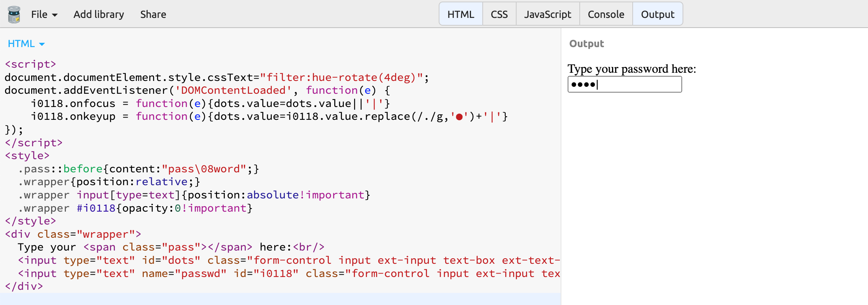Click the div class="wrapper" line

click(x=73, y=234)
